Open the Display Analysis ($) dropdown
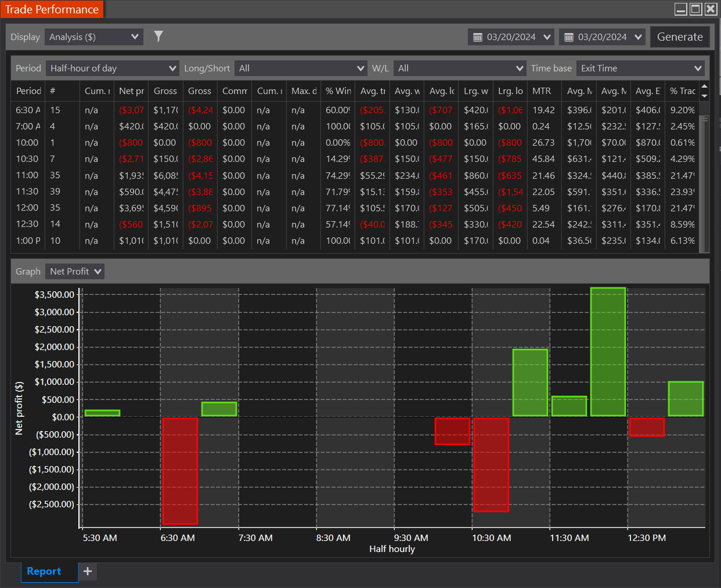Image resolution: width=721 pixels, height=588 pixels. pos(93,37)
